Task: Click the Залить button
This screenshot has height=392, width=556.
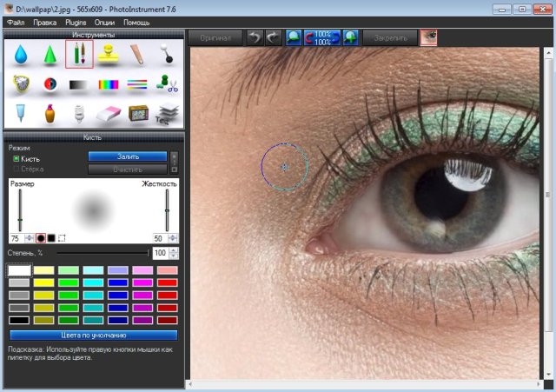Action: tap(128, 156)
